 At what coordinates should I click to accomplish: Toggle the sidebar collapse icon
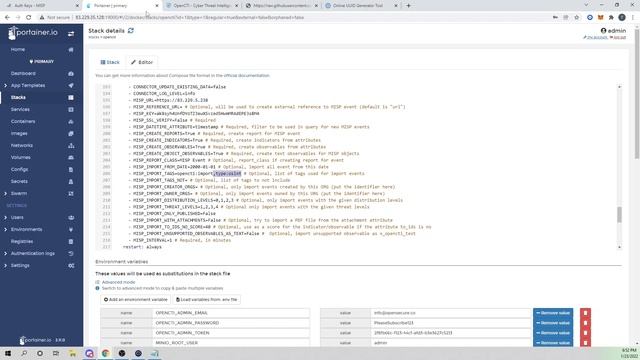pos(71,34)
